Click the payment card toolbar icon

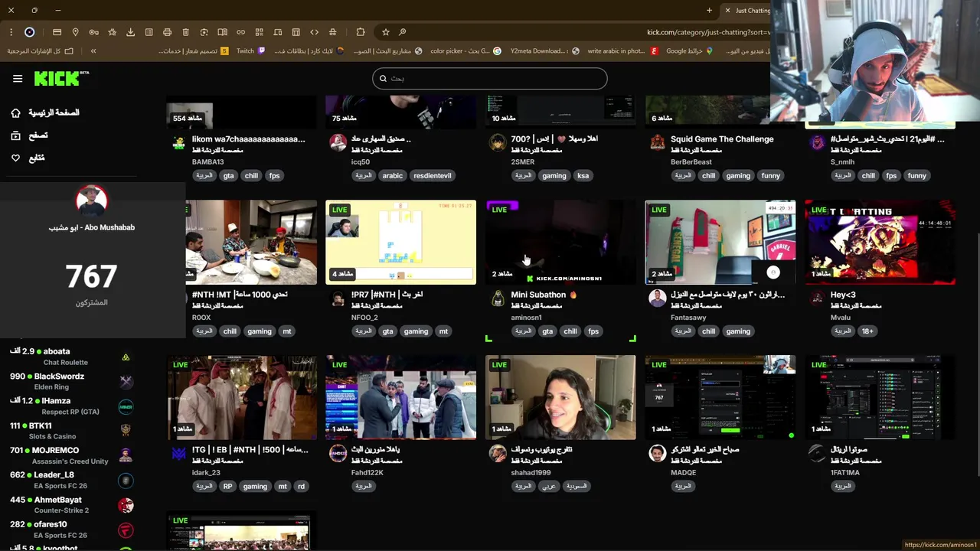click(x=57, y=32)
